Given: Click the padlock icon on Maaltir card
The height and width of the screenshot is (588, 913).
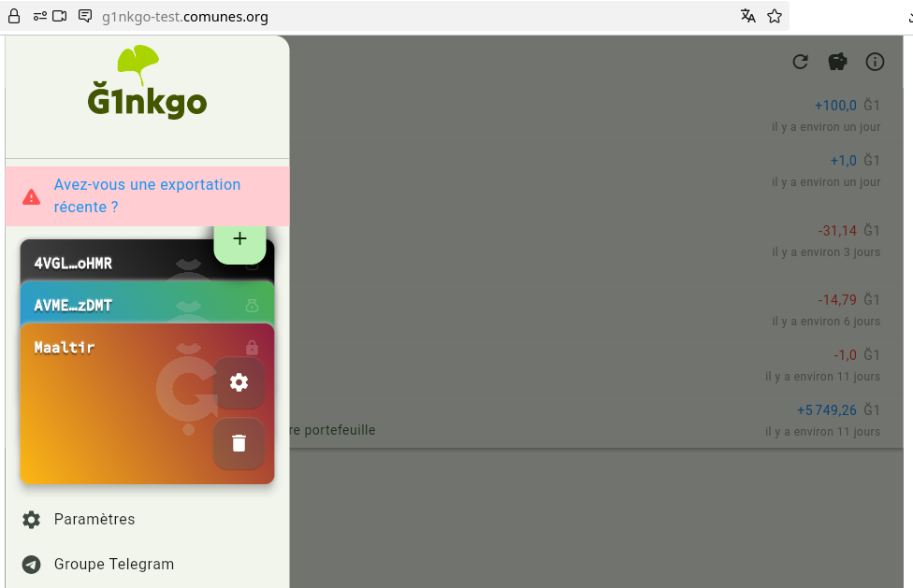Looking at the screenshot, I should 252,347.
